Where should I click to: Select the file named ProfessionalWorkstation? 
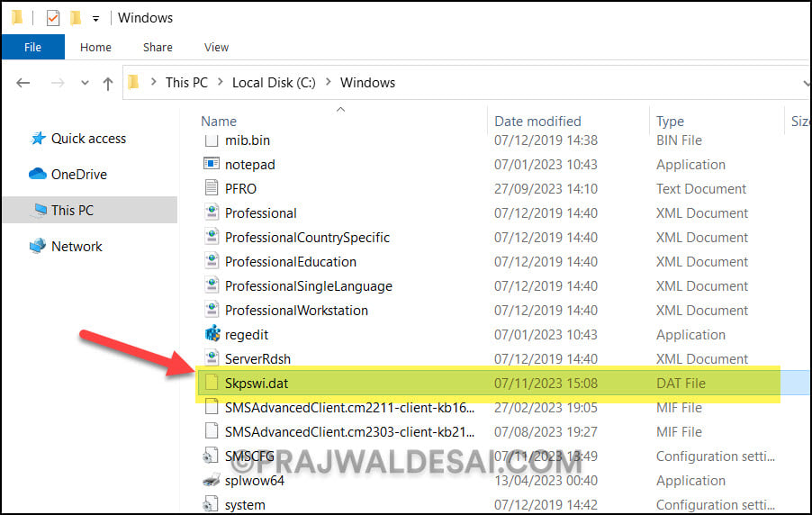click(x=297, y=311)
